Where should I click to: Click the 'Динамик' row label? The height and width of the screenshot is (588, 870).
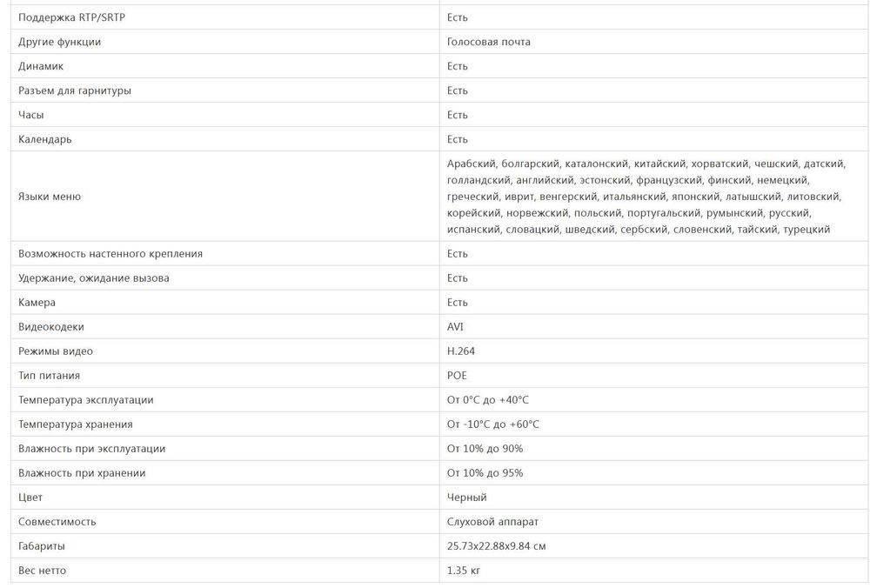pyautogui.click(x=41, y=66)
